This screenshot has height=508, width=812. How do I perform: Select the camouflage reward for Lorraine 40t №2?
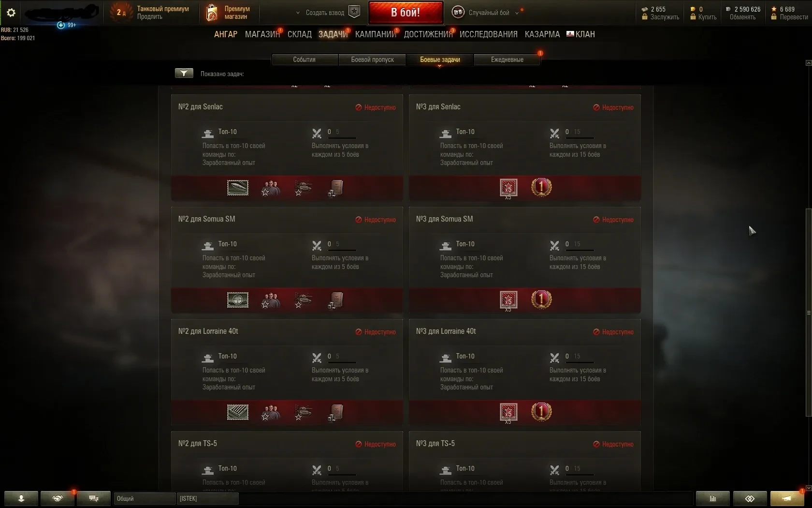point(238,412)
